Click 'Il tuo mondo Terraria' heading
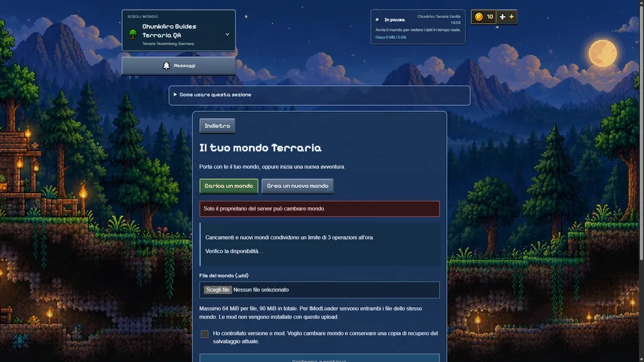The image size is (644, 362). (x=260, y=147)
